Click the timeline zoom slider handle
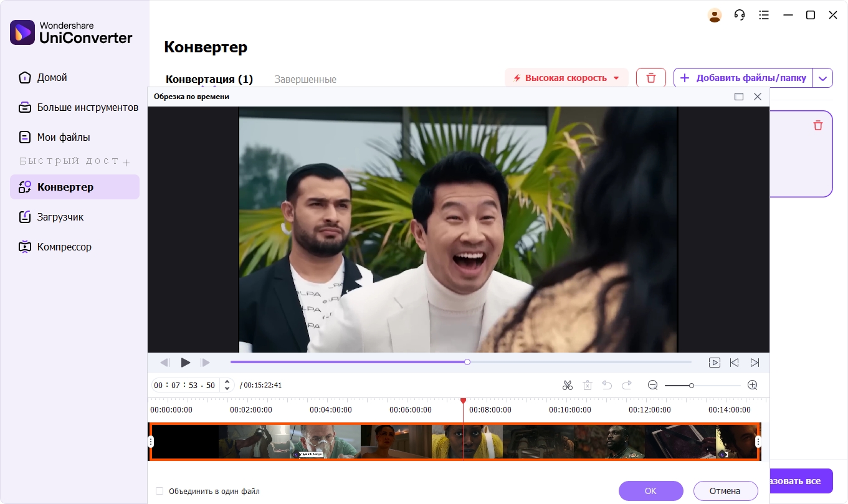 click(x=691, y=386)
